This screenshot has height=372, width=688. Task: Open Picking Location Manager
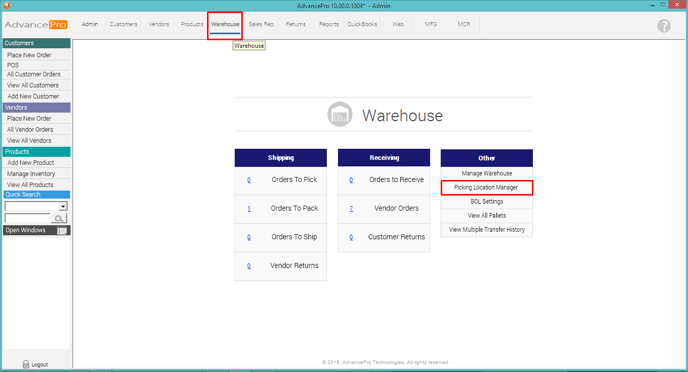point(487,187)
